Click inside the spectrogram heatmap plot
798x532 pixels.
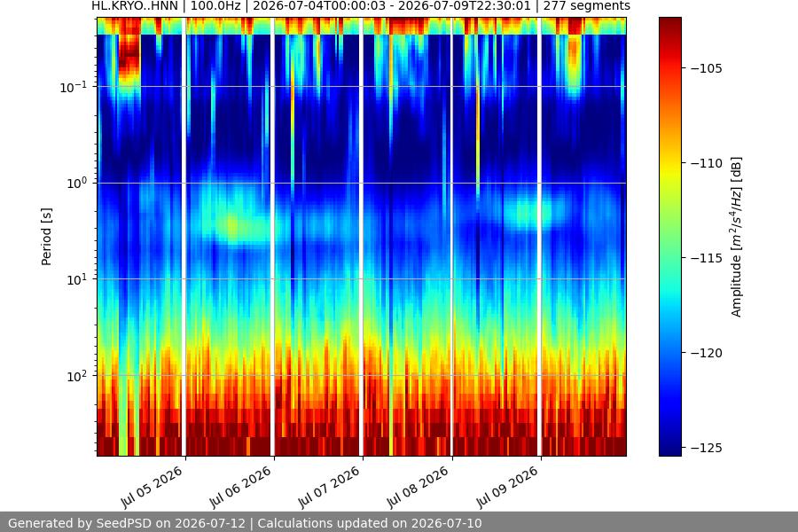pos(362,237)
